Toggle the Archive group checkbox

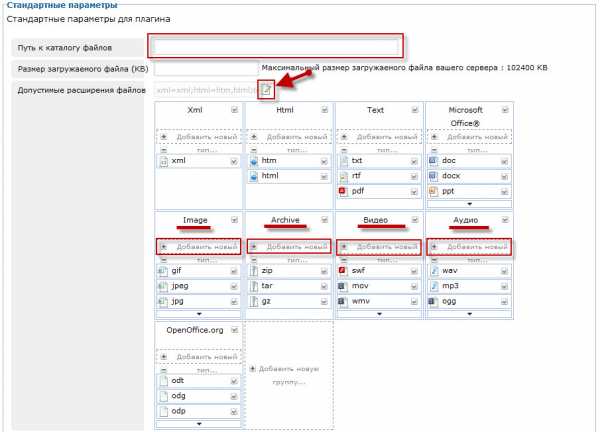coord(324,220)
